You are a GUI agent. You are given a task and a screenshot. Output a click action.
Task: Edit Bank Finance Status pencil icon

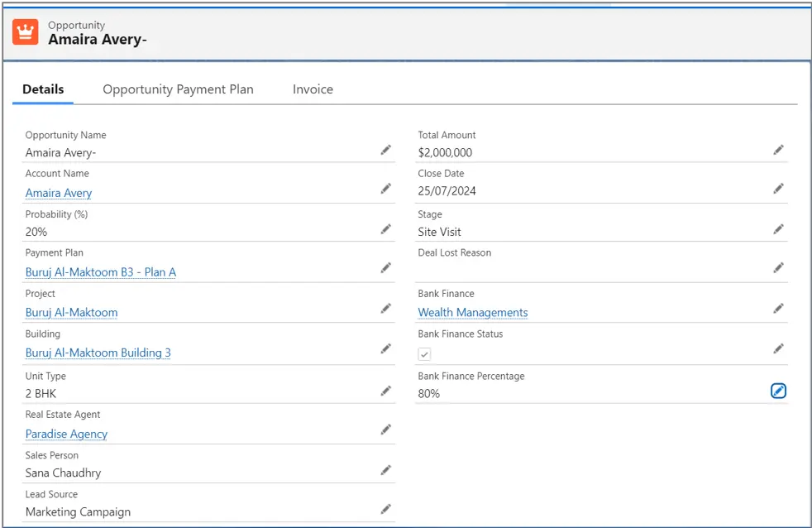tap(778, 348)
